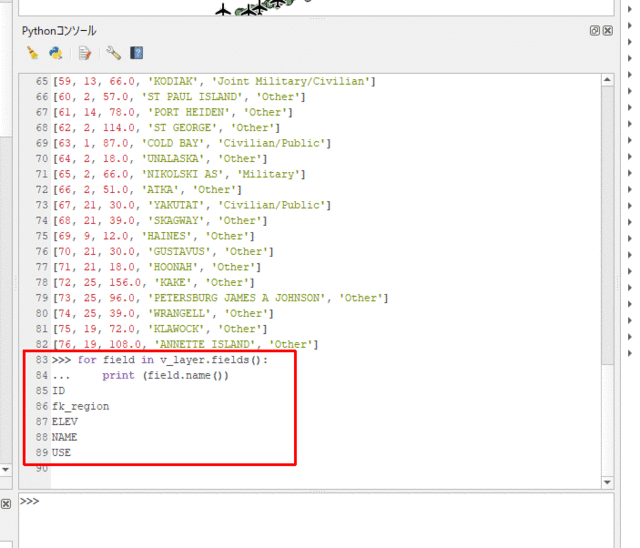
Task: Click the output line containing 'KODIAK'
Action: [214, 81]
